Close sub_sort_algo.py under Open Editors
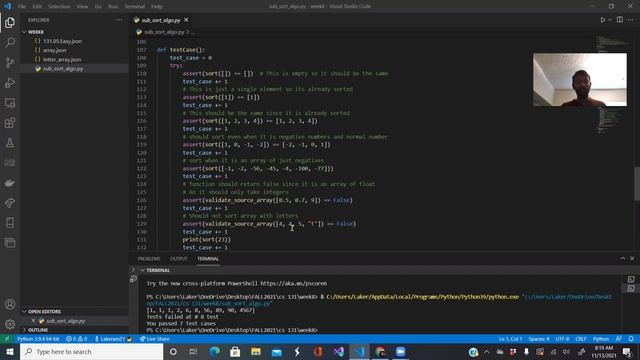This screenshot has width=640, height=360. pos(33,321)
